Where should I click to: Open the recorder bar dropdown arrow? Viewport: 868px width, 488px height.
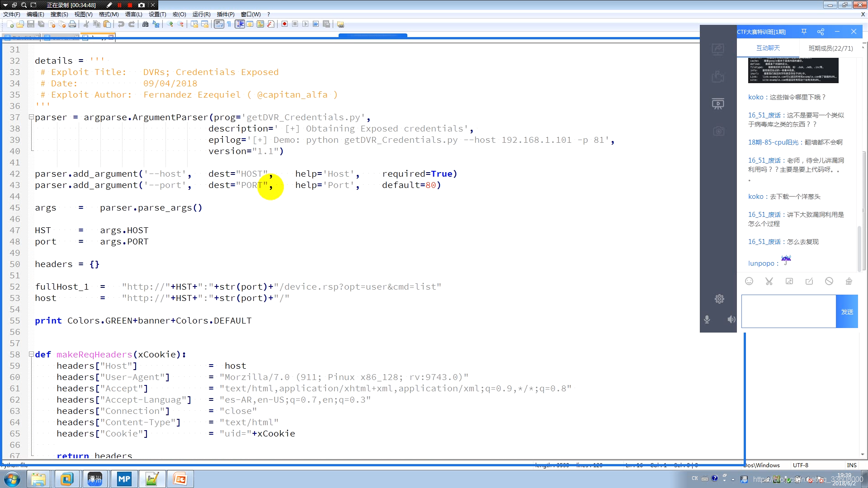click(x=5, y=5)
